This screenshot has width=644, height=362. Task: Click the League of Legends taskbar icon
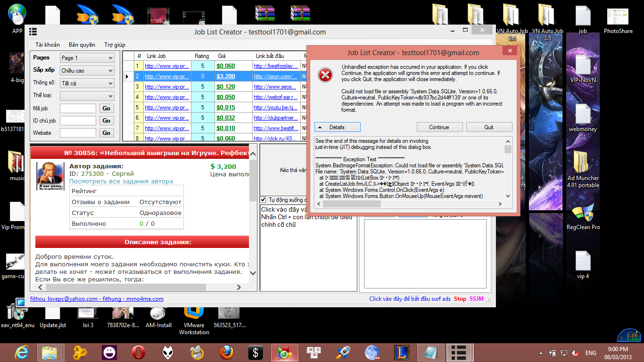tap(401, 352)
